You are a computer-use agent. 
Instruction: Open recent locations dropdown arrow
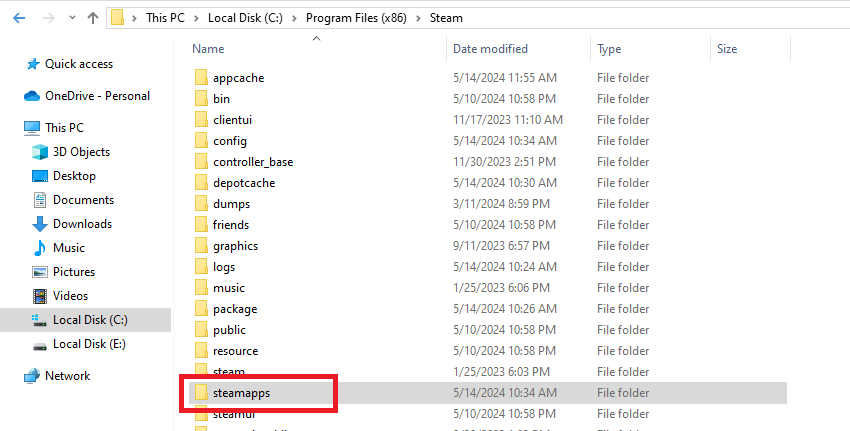tap(72, 18)
